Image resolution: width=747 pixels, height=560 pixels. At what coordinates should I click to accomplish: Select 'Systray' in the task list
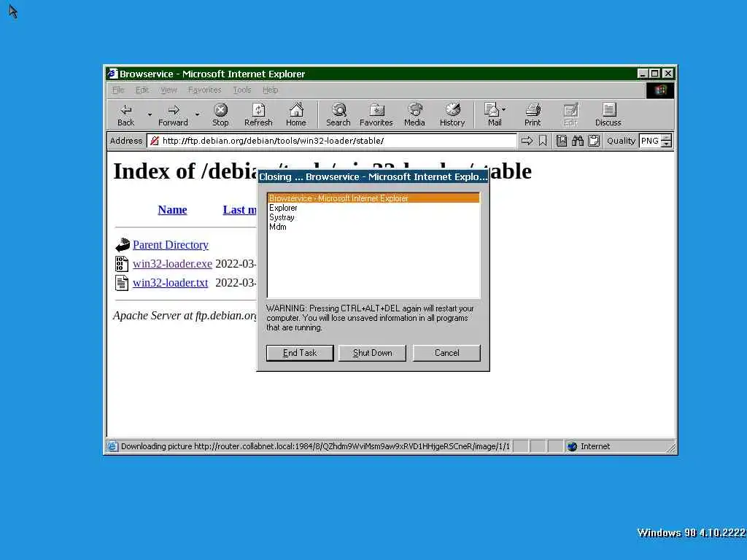373,217
